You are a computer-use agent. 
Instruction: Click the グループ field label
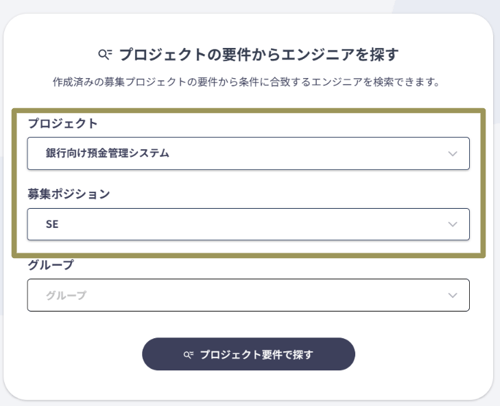(x=51, y=265)
